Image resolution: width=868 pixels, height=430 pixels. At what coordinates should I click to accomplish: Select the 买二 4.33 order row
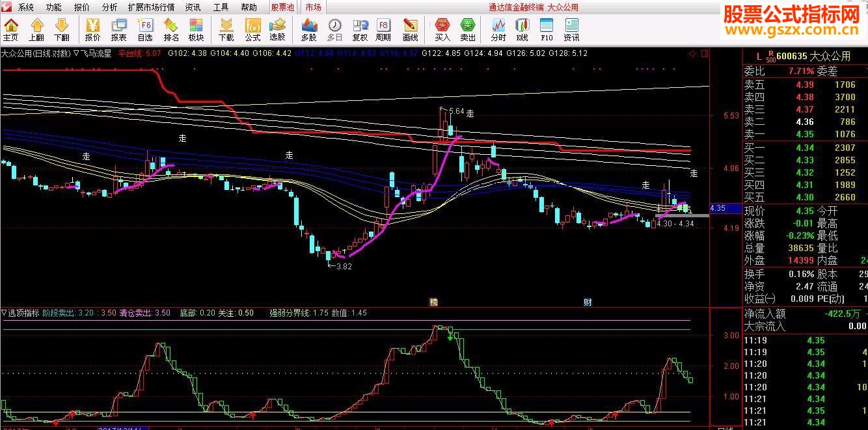(806, 160)
